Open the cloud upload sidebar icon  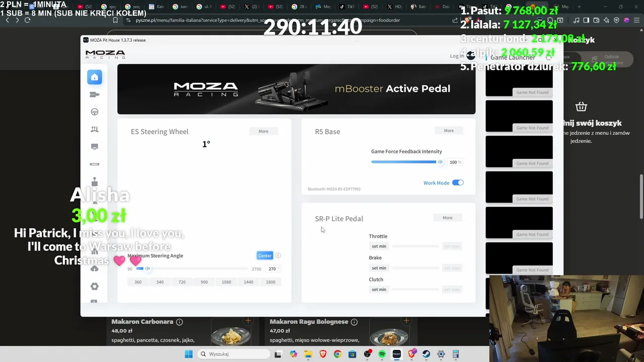tap(95, 268)
